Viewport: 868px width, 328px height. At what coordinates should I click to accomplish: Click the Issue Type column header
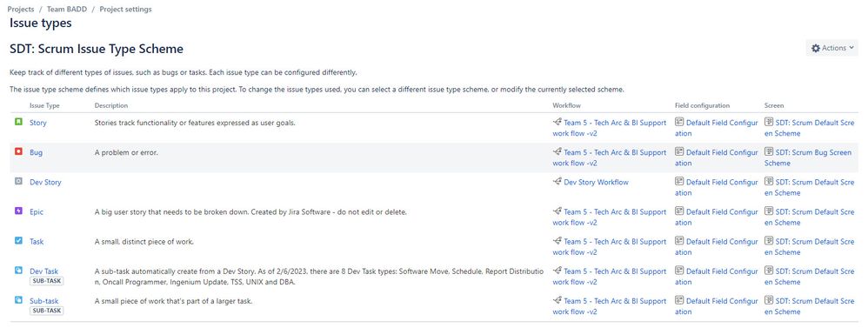[44, 105]
